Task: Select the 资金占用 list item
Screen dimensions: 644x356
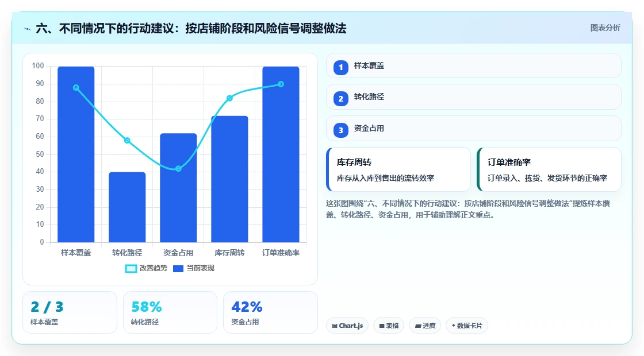Action: click(474, 129)
